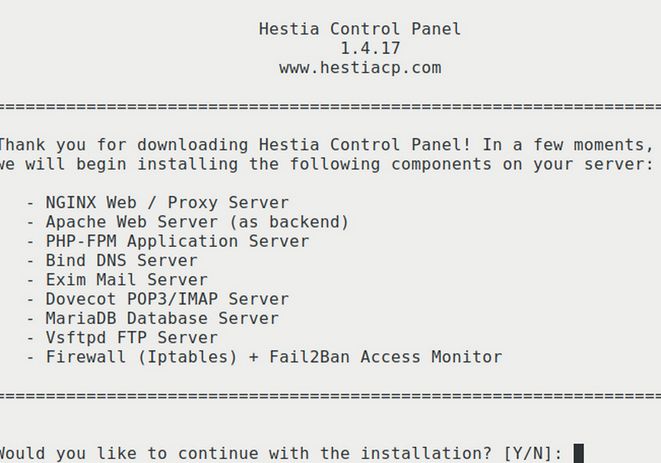661x463 pixels.
Task: Click the Dovecot POP3/IMAP Server entry
Action: pyautogui.click(x=168, y=299)
